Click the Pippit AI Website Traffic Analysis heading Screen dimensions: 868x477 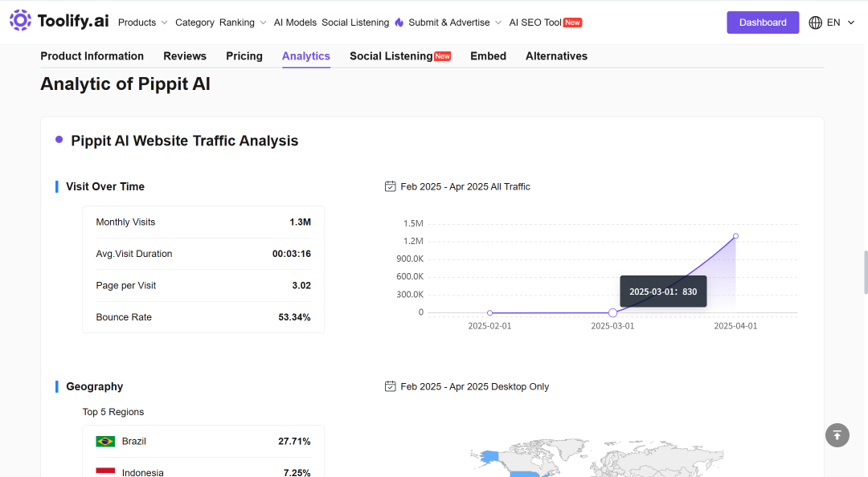tap(184, 141)
